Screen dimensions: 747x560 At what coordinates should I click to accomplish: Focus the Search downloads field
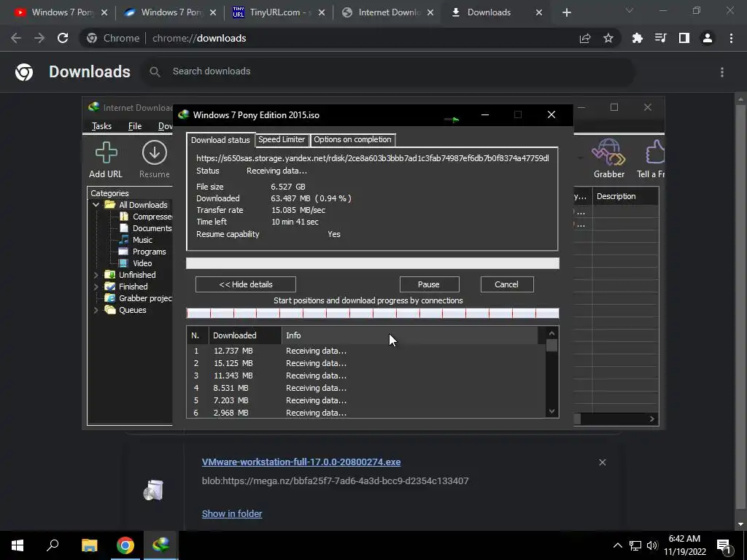point(390,71)
